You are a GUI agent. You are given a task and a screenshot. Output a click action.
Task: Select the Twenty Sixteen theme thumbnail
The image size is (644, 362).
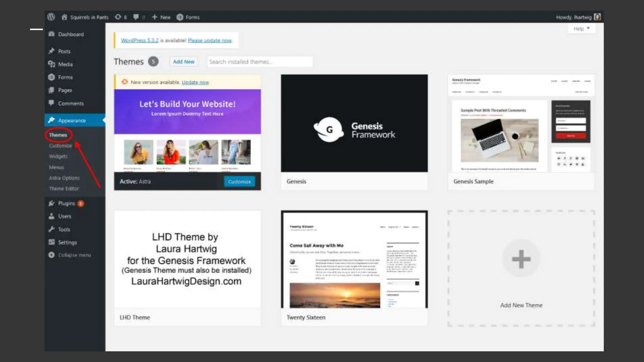click(354, 260)
